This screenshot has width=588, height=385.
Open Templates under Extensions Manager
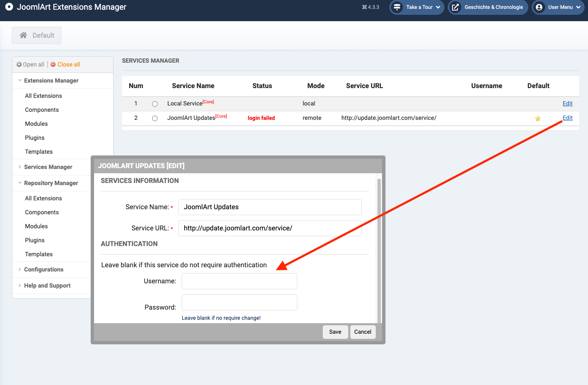pyautogui.click(x=39, y=152)
